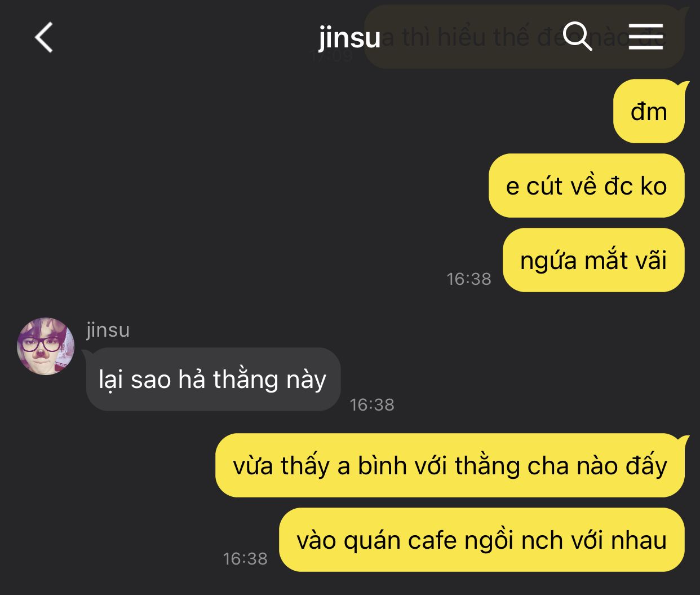The image size is (700, 595).
Task: Tap sender name "jinsu" above grey message
Action: point(108,329)
